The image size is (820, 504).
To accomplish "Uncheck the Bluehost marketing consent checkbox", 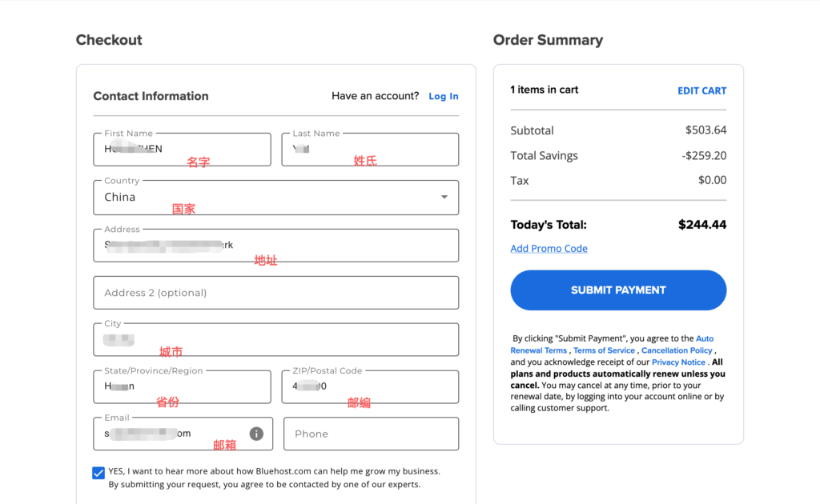I will click(x=98, y=473).
